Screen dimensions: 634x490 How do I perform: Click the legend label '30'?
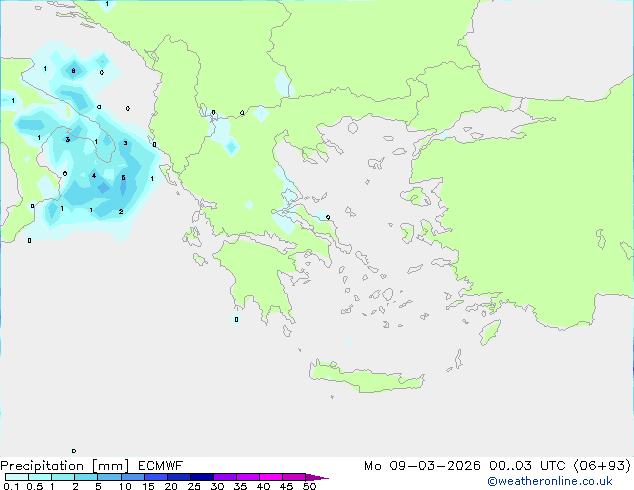point(217,486)
